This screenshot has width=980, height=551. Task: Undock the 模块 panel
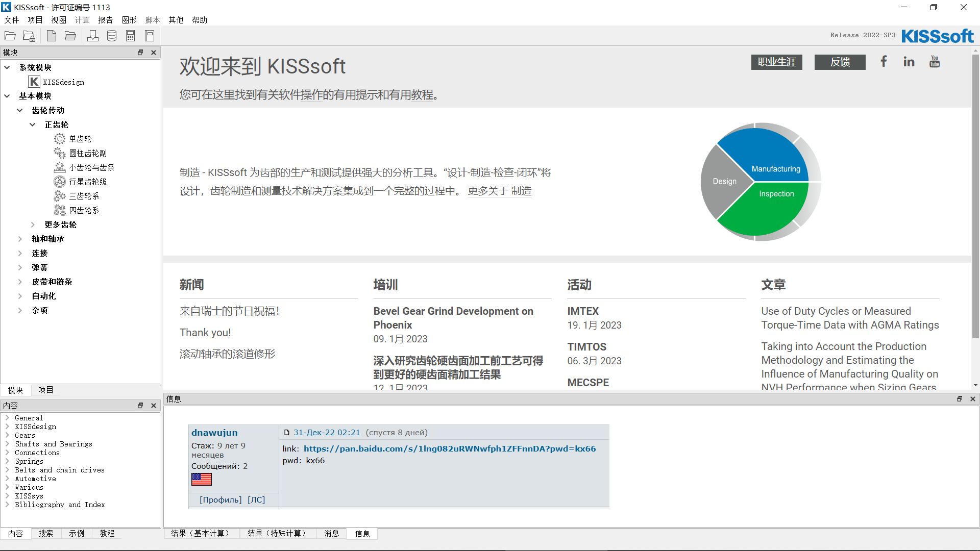click(140, 52)
